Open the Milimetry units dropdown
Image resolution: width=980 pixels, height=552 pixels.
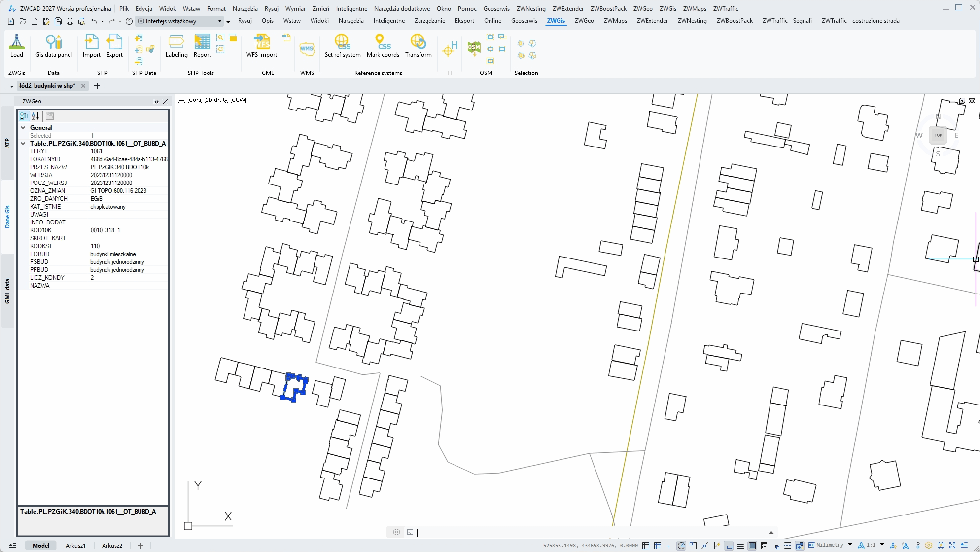coord(850,545)
